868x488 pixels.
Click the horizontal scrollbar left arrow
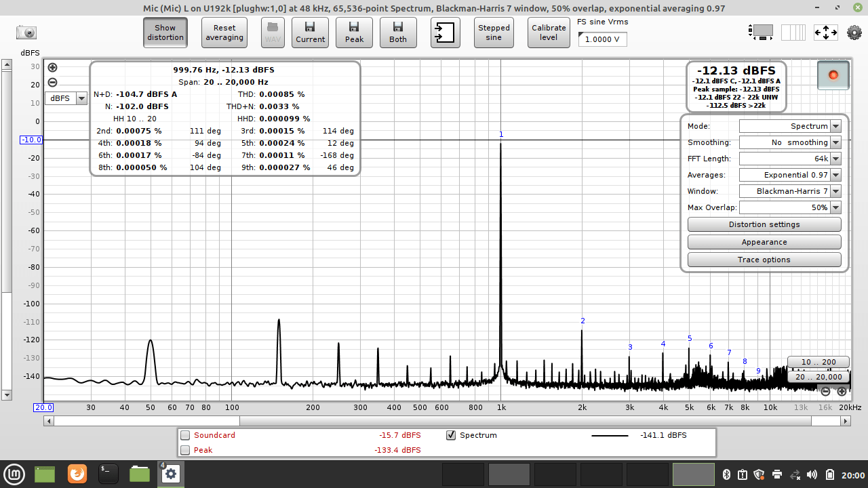pos(49,421)
